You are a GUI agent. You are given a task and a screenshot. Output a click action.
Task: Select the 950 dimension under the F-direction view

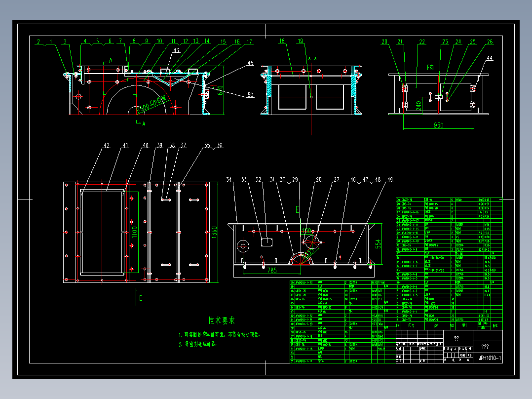(438, 125)
